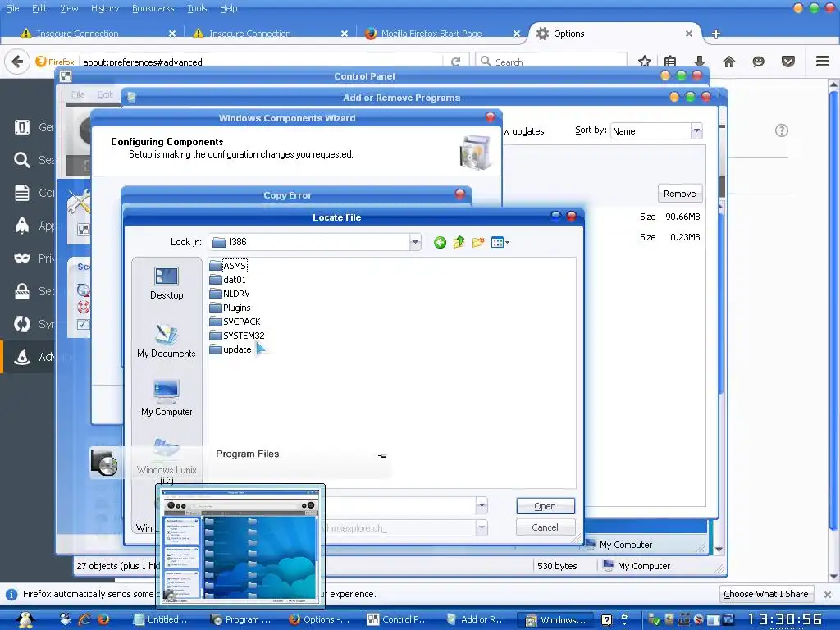Click Choose What I Share button
840x630 pixels.
pos(766,594)
